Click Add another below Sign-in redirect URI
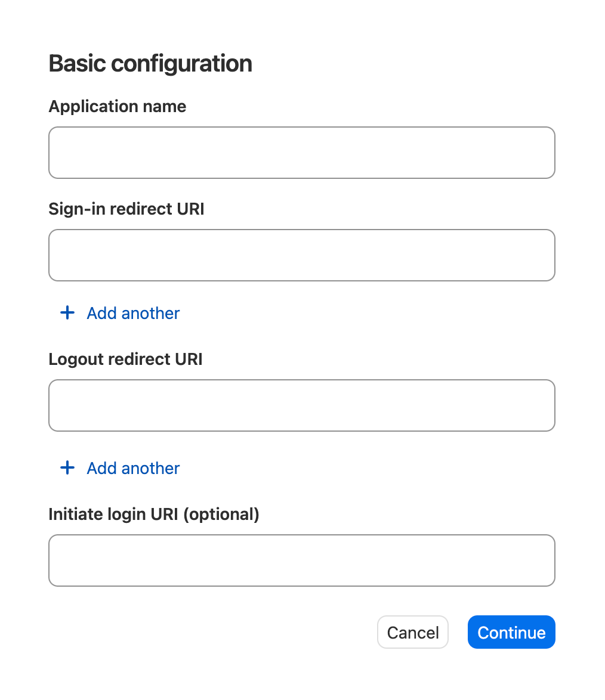Image resolution: width=605 pixels, height=700 pixels. pos(132,312)
